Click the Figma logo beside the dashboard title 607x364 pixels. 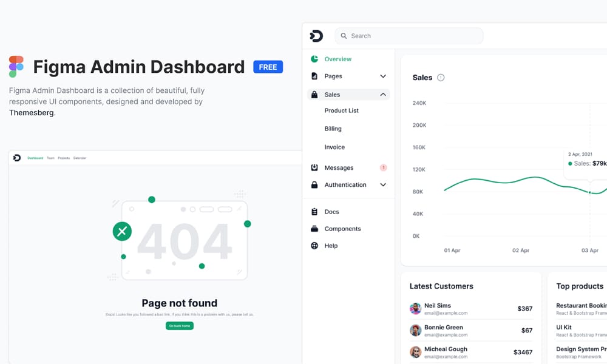pyautogui.click(x=16, y=65)
